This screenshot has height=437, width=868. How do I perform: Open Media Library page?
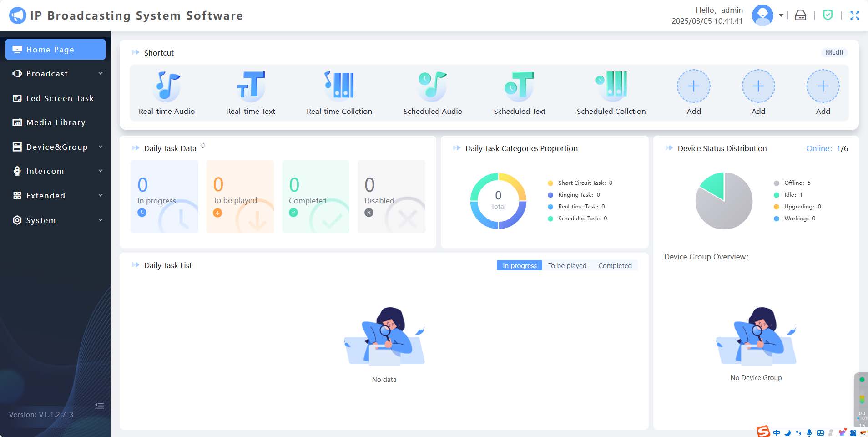pos(56,122)
